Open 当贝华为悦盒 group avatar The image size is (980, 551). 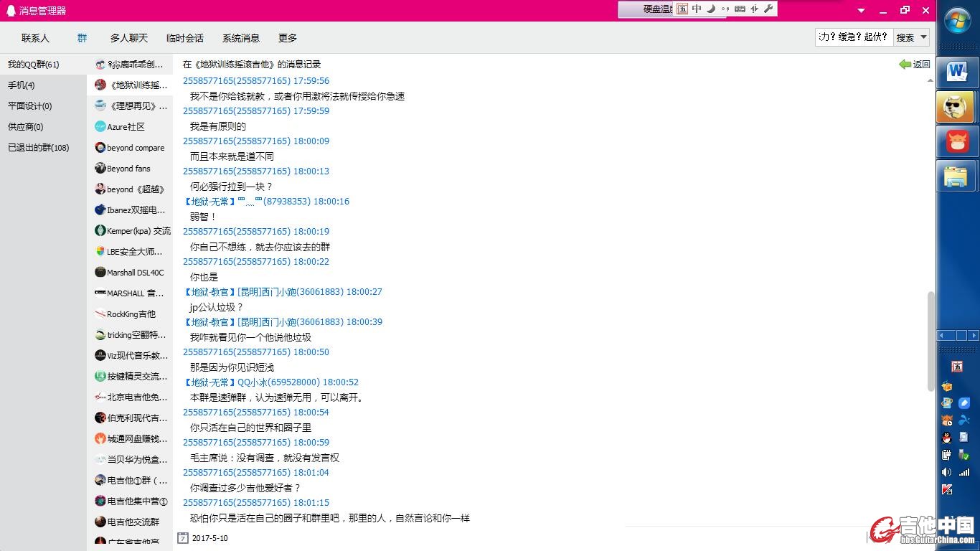point(100,460)
